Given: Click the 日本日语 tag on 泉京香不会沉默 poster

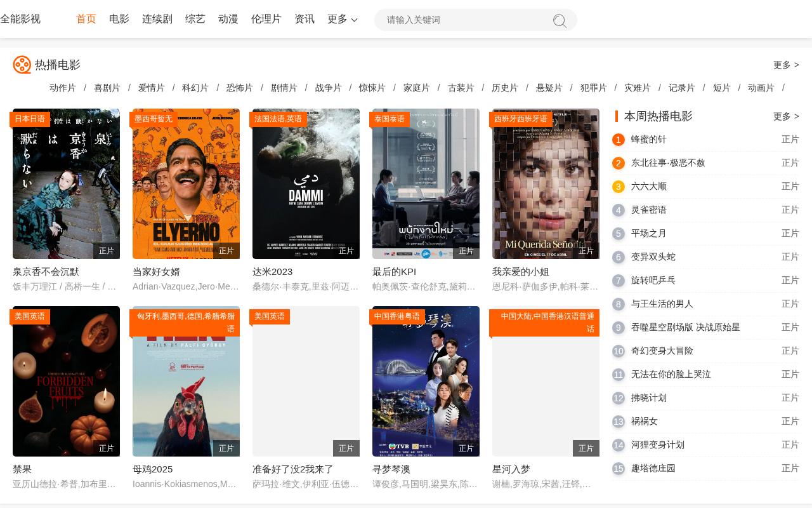Looking at the screenshot, I should (30, 119).
